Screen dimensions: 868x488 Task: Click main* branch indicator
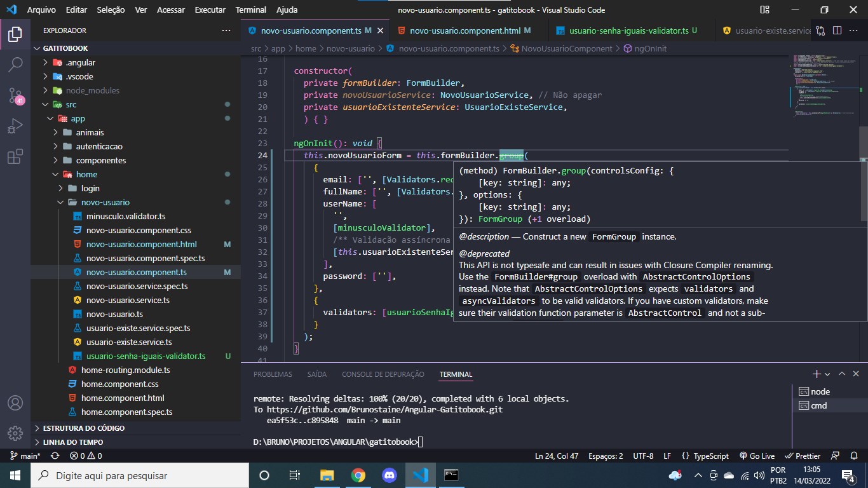(x=25, y=456)
